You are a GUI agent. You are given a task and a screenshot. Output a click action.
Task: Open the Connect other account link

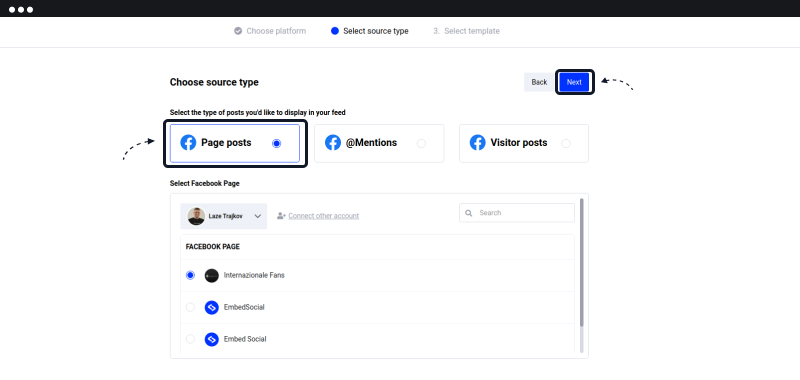click(323, 216)
